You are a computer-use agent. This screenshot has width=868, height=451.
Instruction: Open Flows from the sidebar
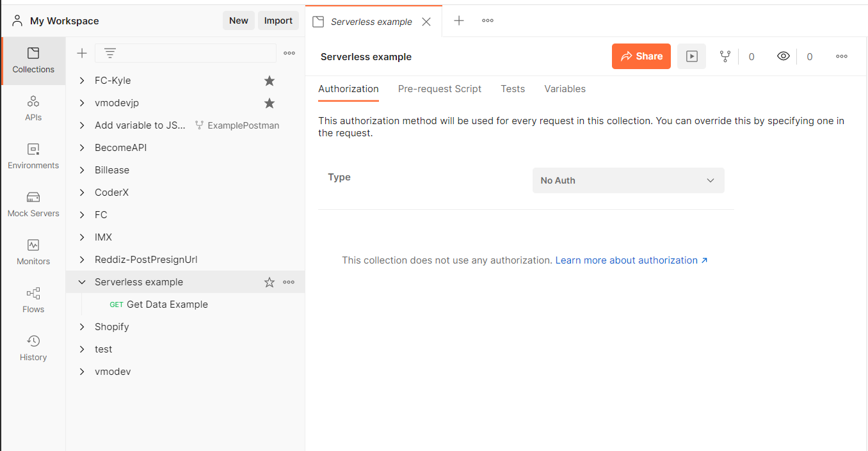tap(33, 300)
